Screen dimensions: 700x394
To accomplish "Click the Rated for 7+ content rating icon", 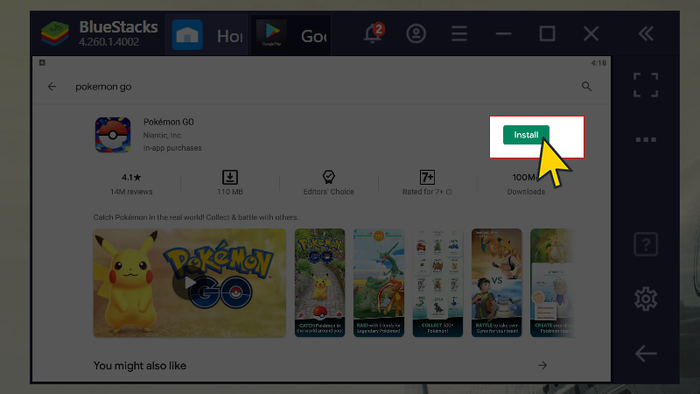I will click(x=427, y=177).
